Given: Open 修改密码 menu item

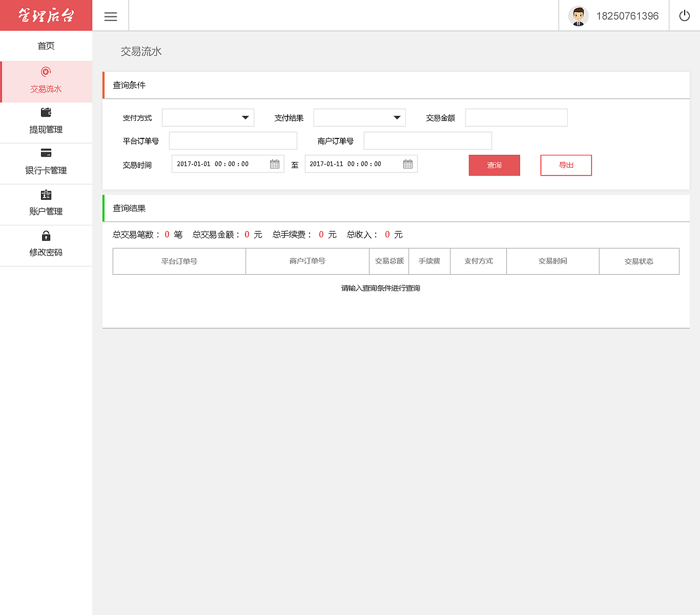Looking at the screenshot, I should pos(46,246).
